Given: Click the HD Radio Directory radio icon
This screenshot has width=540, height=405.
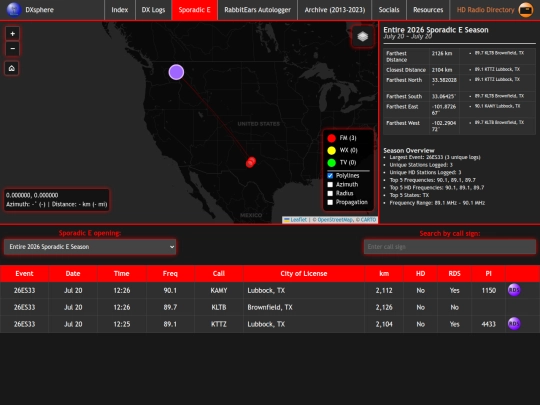Looking at the screenshot, I should (x=526, y=10).
